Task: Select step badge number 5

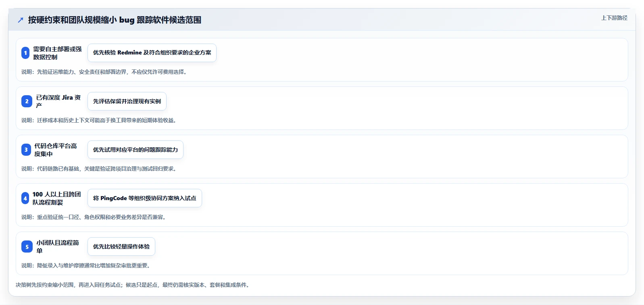Action: coord(27,247)
